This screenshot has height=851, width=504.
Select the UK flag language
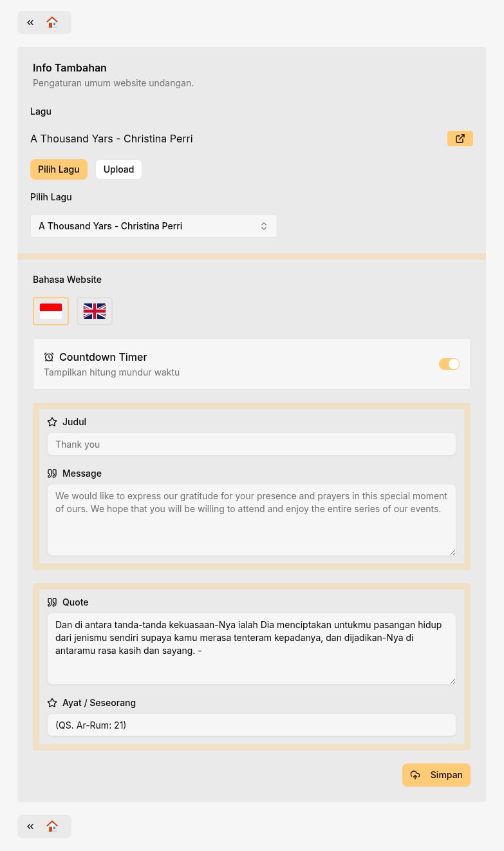point(95,311)
